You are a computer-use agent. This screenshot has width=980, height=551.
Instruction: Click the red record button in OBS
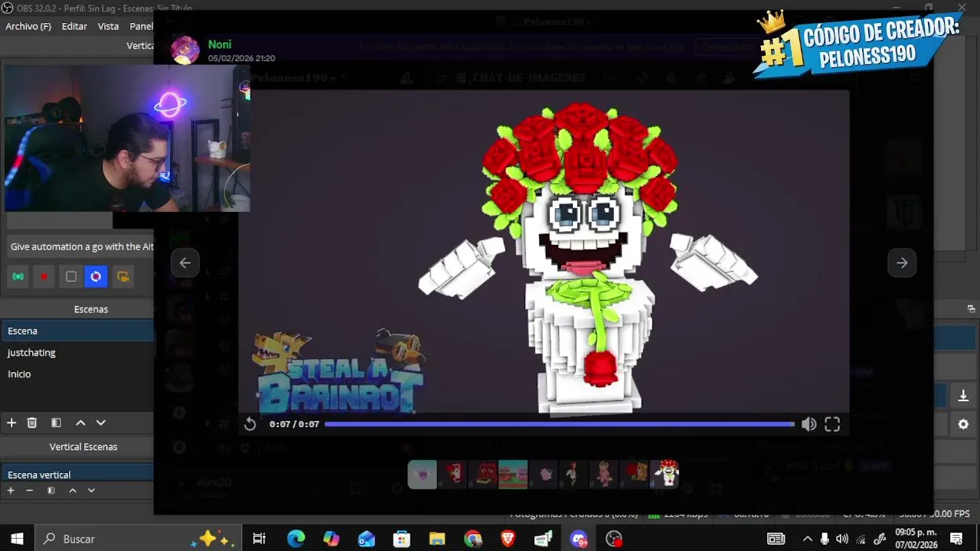click(x=44, y=276)
